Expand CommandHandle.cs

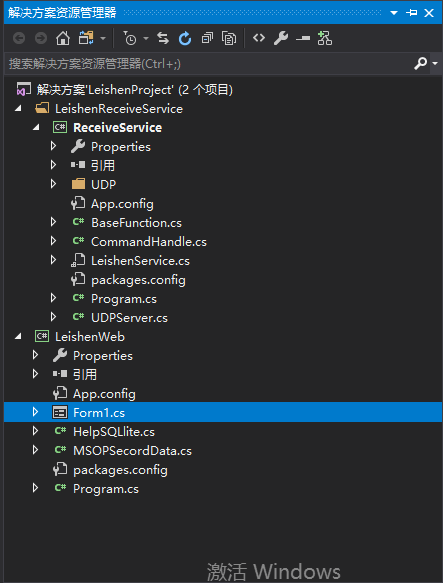pyautogui.click(x=54, y=241)
